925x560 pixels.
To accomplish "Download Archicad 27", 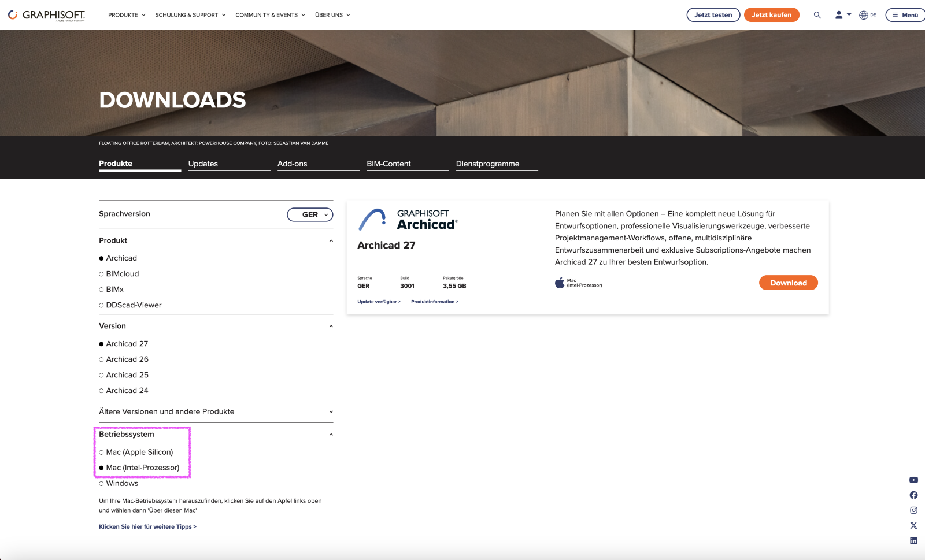I will pyautogui.click(x=789, y=283).
